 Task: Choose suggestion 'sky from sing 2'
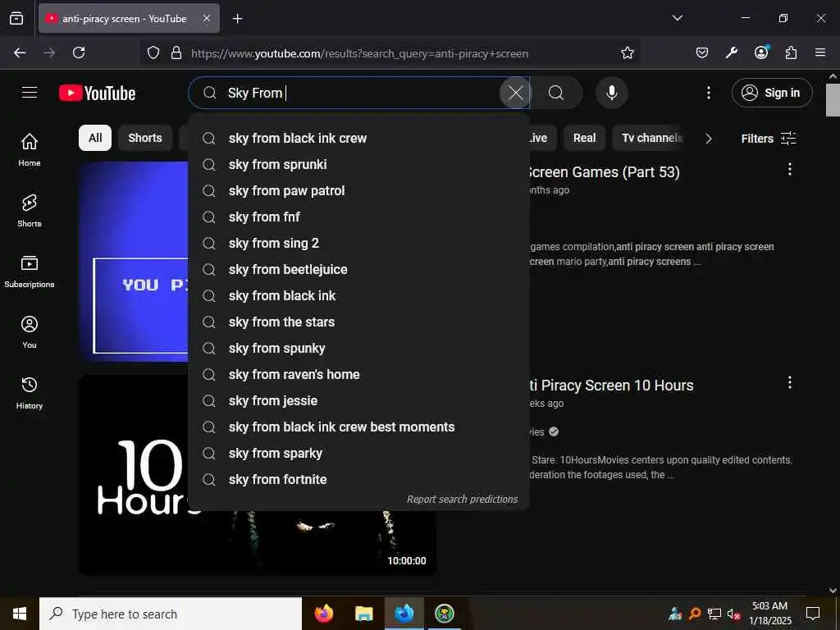pyautogui.click(x=359, y=243)
